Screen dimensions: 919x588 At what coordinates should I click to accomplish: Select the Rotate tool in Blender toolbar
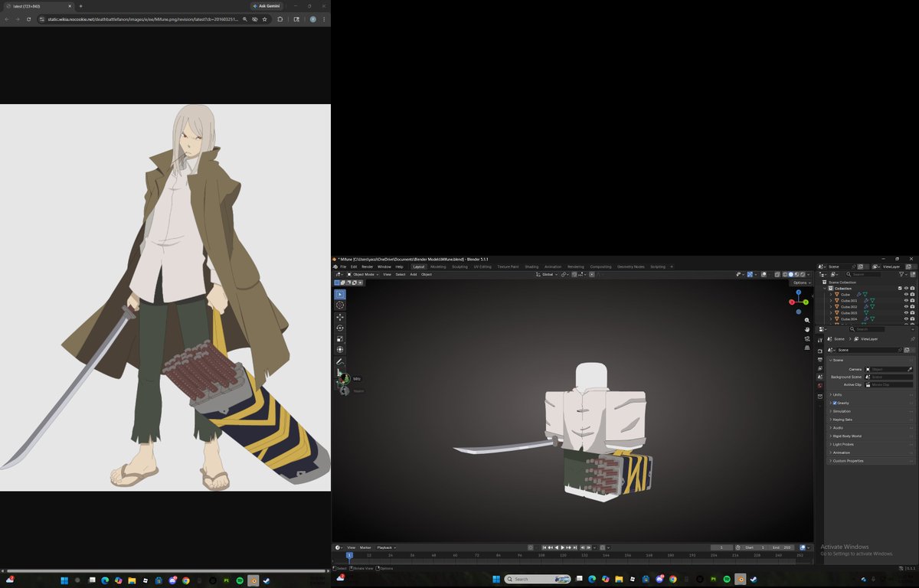pyautogui.click(x=340, y=328)
